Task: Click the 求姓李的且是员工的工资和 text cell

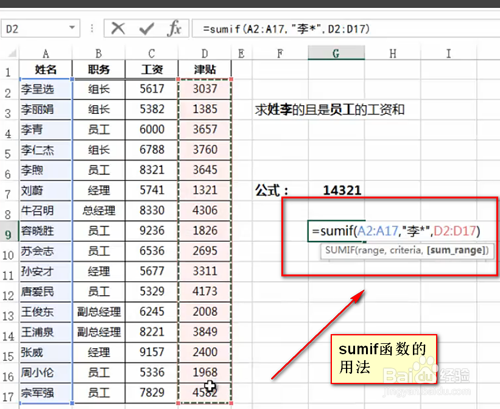Action: tap(330, 110)
